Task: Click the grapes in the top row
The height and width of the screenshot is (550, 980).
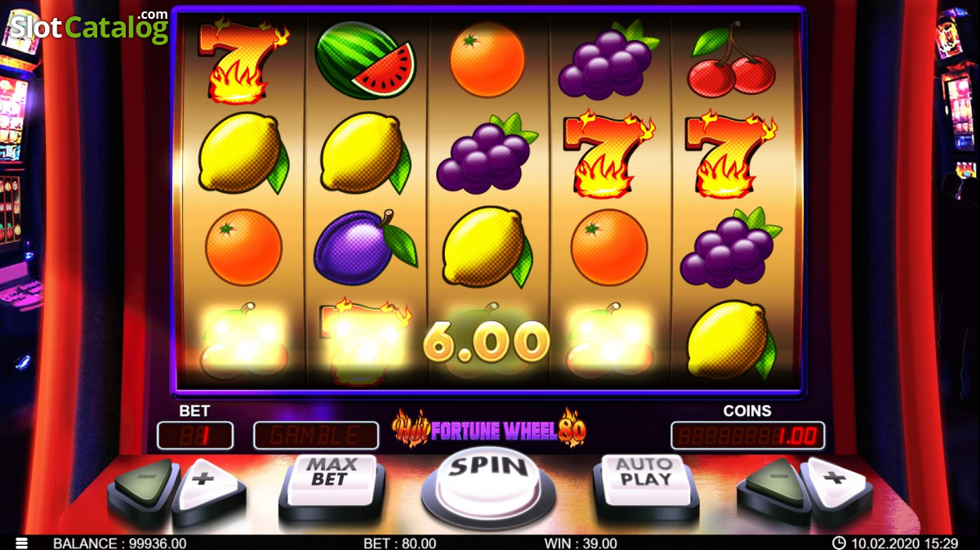Action: point(608,60)
